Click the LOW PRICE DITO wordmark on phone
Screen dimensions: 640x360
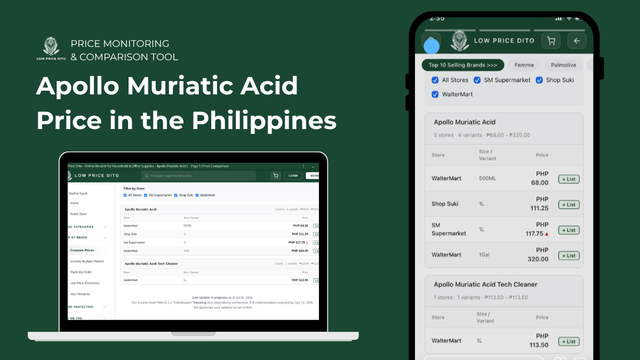[x=504, y=41]
